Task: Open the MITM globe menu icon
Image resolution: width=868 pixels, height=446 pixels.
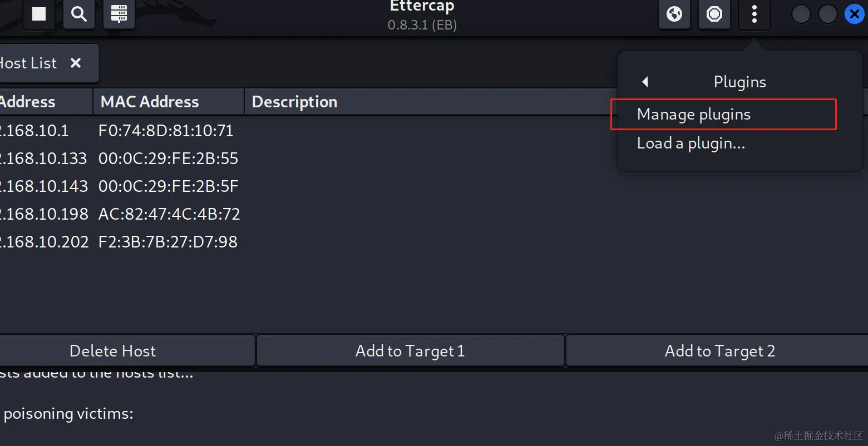Action: pyautogui.click(x=674, y=14)
